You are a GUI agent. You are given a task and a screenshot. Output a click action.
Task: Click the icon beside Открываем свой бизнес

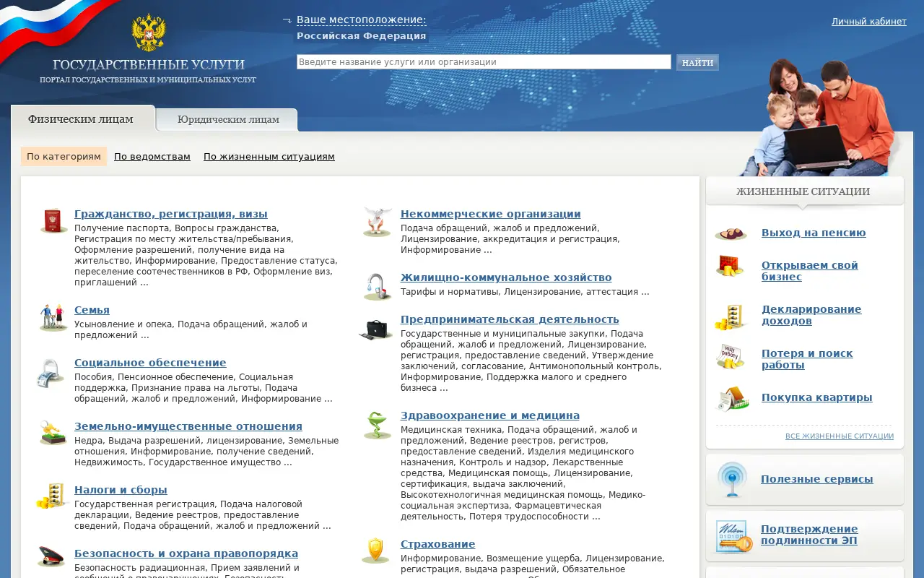tap(730, 266)
